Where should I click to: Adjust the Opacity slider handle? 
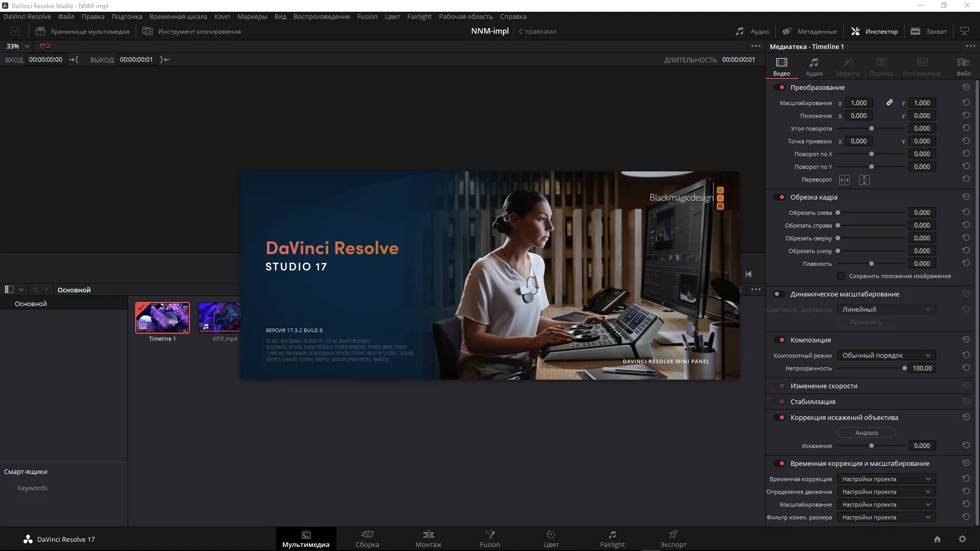click(904, 368)
